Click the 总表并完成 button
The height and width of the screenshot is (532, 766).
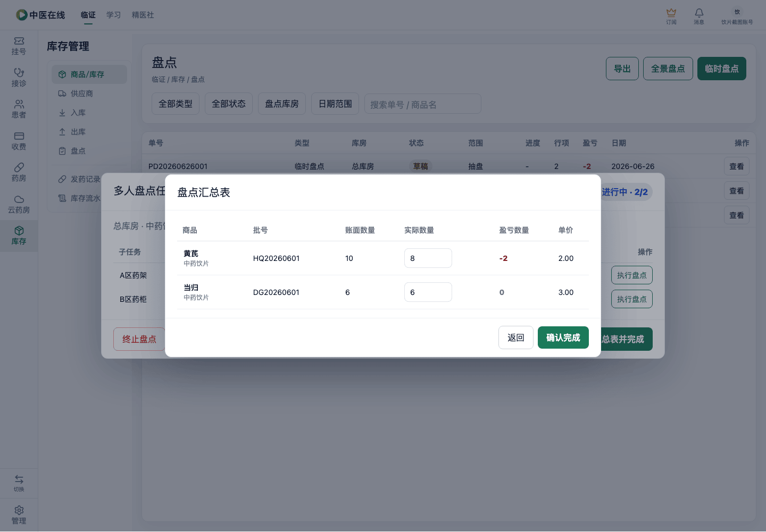click(x=627, y=339)
